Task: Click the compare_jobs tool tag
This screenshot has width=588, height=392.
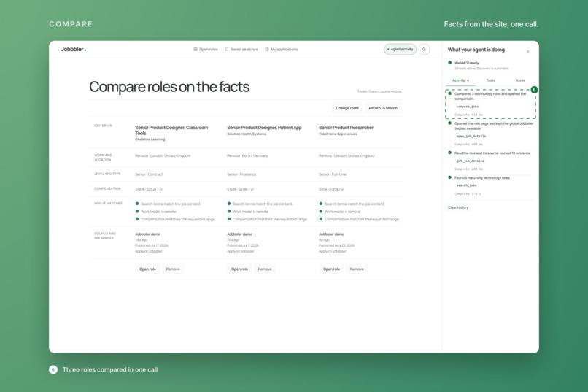Action: [x=467, y=107]
